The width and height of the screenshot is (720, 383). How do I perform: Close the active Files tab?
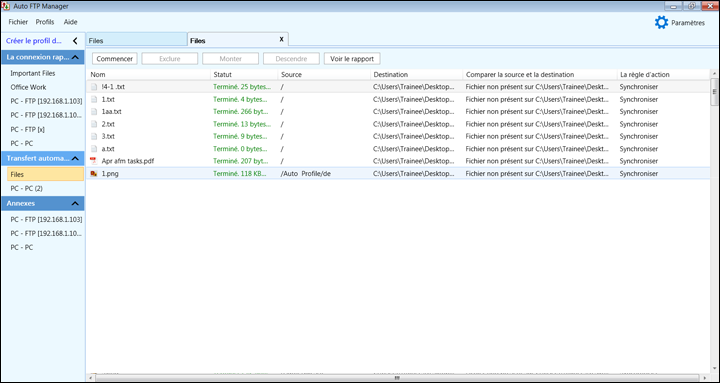click(x=281, y=39)
